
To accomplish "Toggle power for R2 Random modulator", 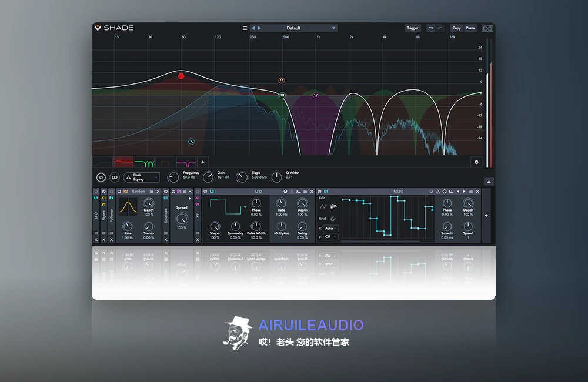I will click(x=119, y=192).
